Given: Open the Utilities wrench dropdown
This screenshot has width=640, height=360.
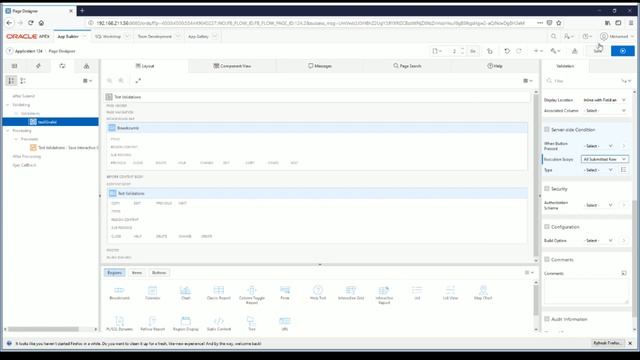Looking at the screenshot, I should pyautogui.click(x=555, y=51).
